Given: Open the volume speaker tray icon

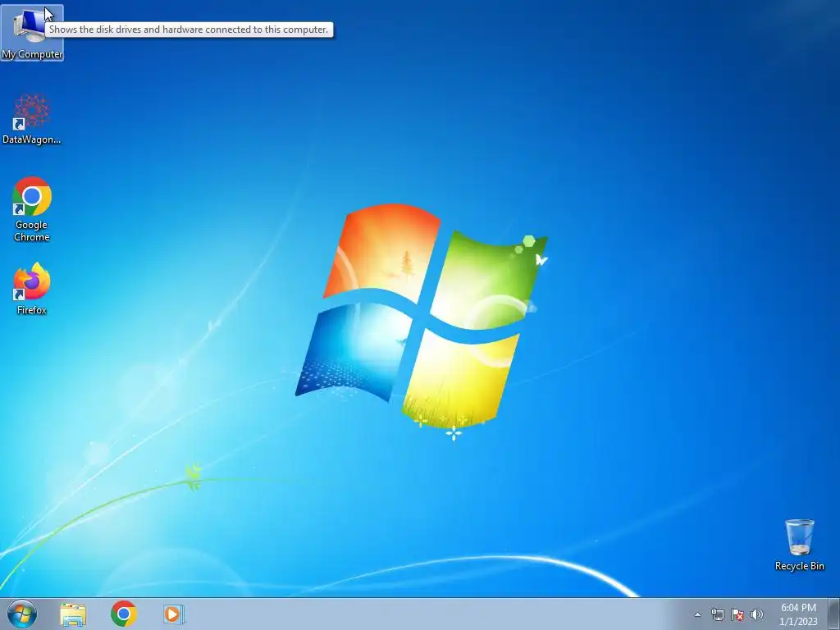Looking at the screenshot, I should [x=757, y=614].
